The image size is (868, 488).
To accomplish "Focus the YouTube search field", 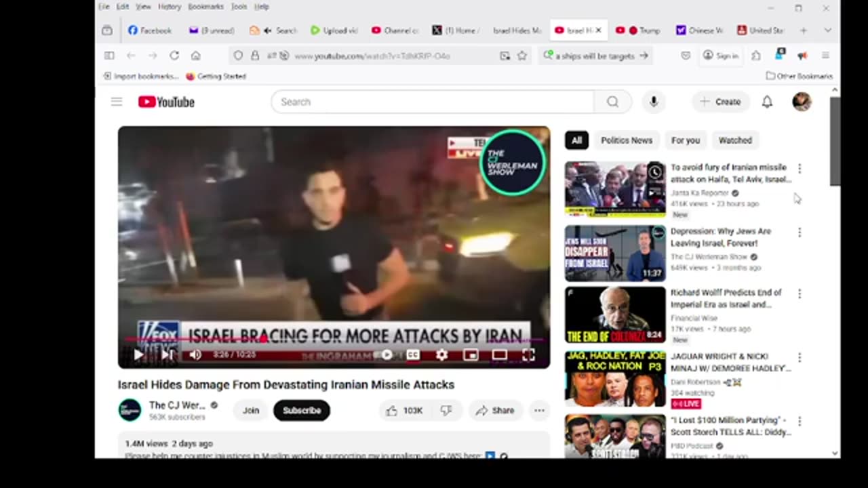I will [x=433, y=102].
